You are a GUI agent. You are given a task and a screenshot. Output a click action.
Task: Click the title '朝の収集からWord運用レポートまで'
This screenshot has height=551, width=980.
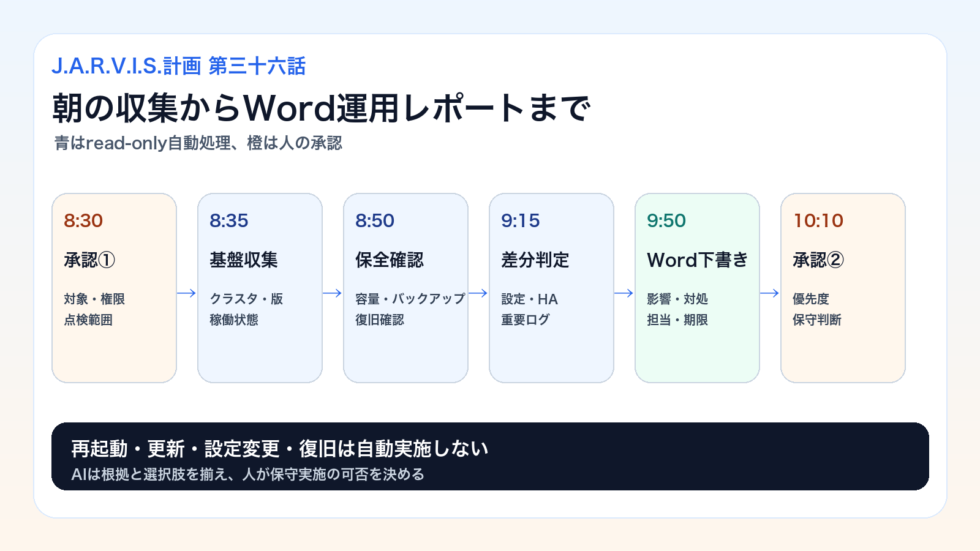tap(322, 108)
